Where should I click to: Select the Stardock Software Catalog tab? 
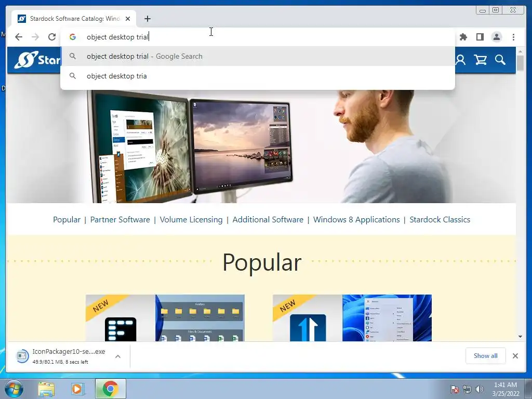click(74, 19)
